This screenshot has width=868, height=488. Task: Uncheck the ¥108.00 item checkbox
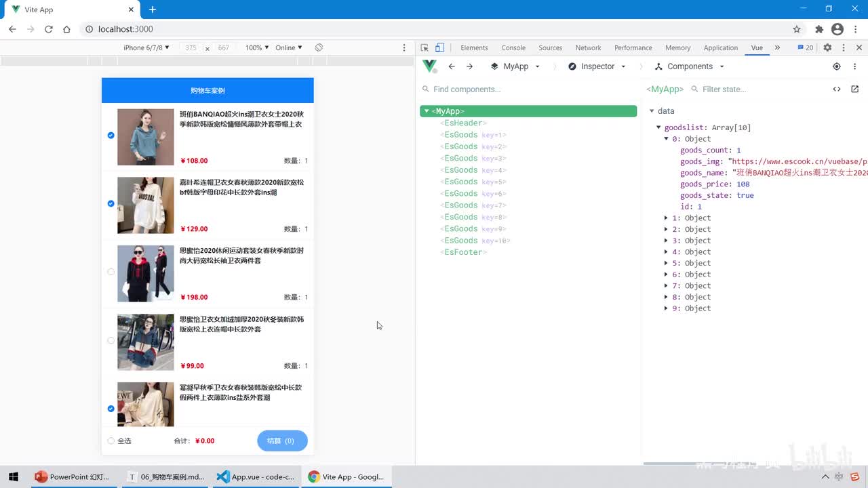tap(111, 136)
